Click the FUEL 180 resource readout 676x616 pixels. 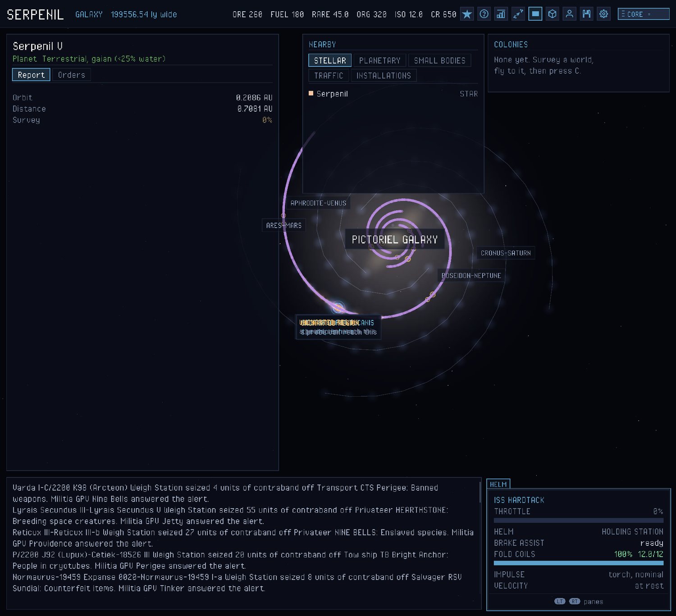[x=287, y=14]
